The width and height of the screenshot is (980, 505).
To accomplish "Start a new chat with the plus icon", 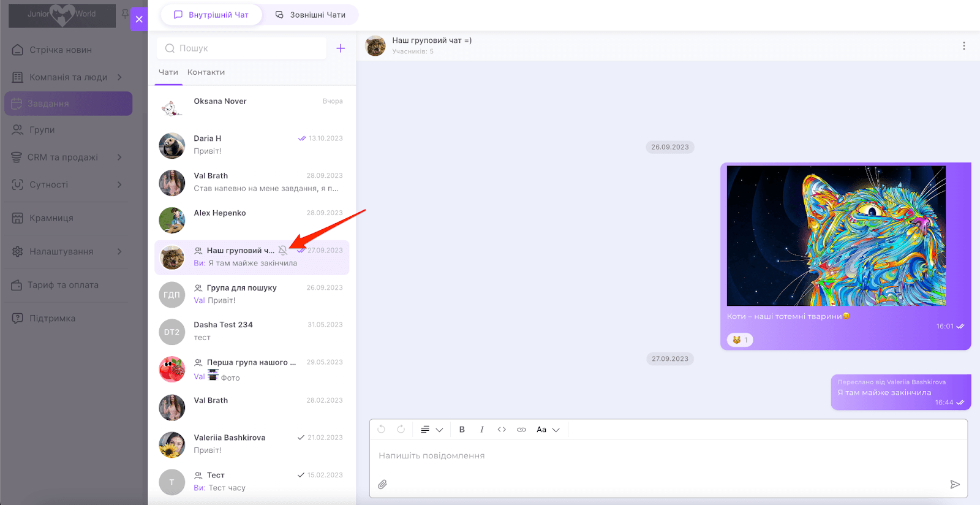I will pos(341,48).
